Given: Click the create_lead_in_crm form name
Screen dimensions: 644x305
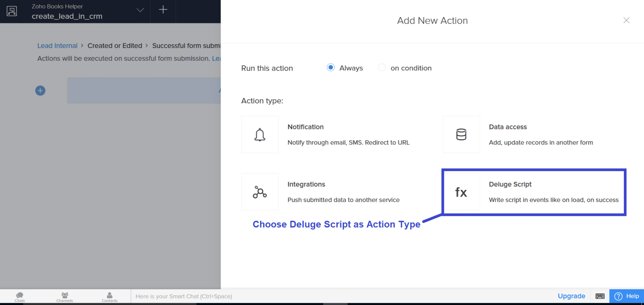Looking at the screenshot, I should [x=67, y=16].
